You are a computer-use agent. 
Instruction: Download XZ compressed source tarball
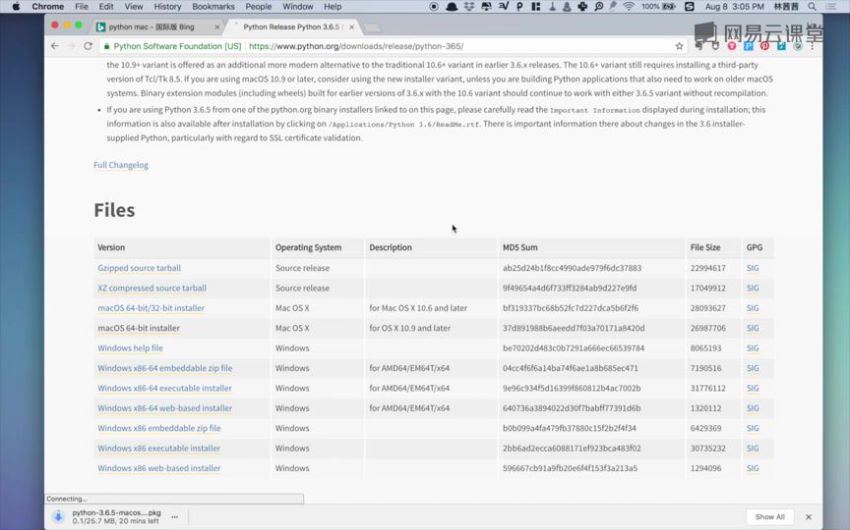152,288
